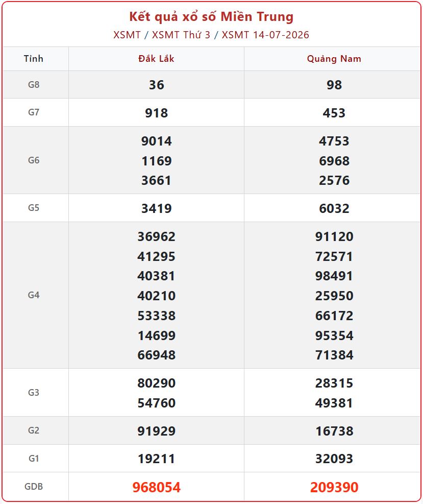Click Quảng Nam G3 number 28315

tap(334, 383)
